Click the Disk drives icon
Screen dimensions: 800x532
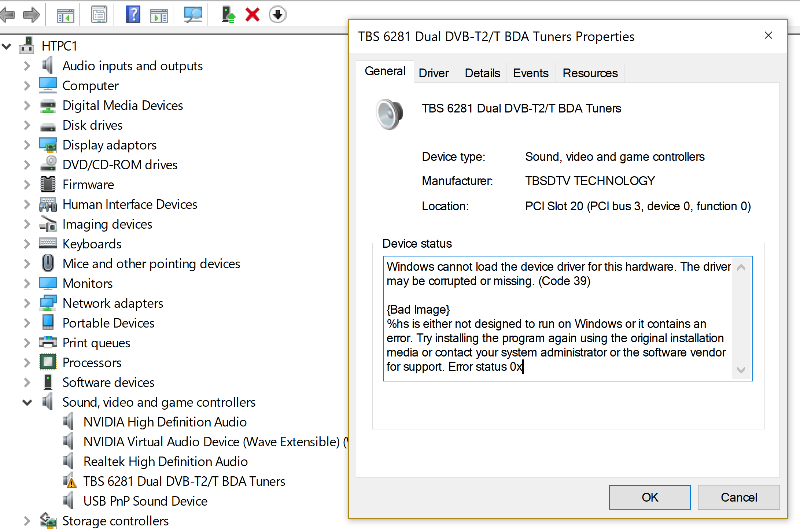[x=48, y=126]
